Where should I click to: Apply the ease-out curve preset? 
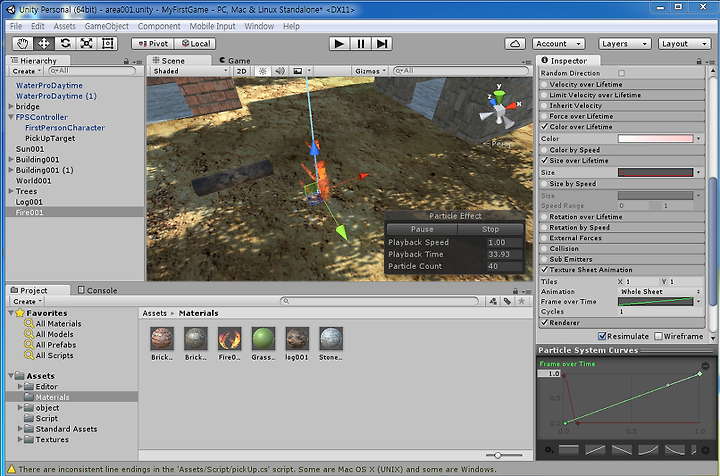pos(675,450)
